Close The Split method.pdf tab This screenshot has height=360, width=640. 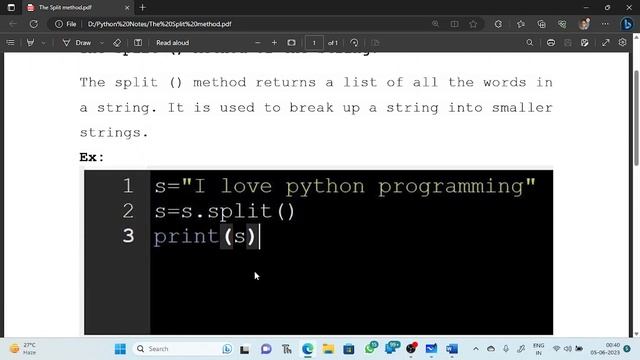tap(127, 7)
